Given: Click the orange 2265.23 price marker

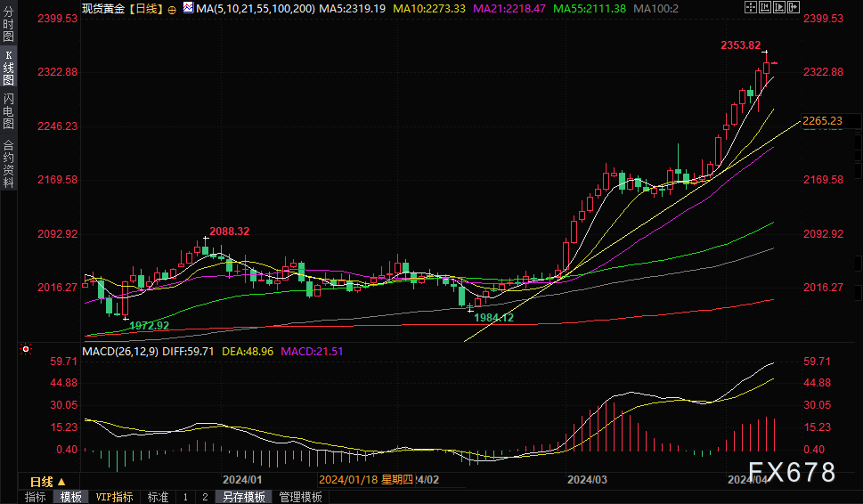Looking at the screenshot, I should (x=822, y=120).
